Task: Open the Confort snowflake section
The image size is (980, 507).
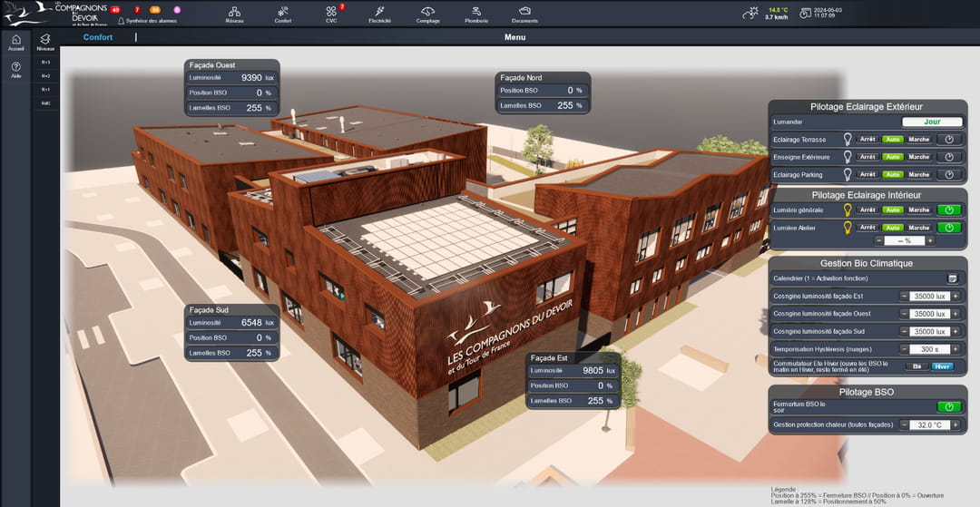Action: (282, 15)
